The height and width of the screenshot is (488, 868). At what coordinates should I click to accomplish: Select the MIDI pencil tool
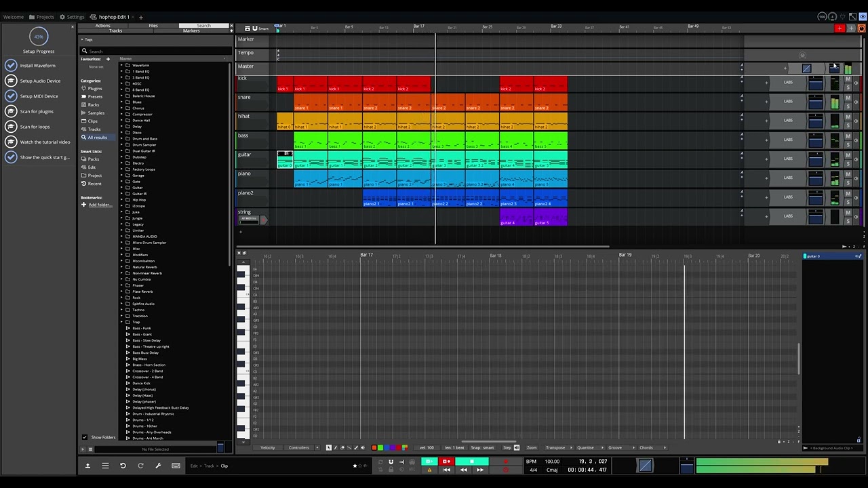point(336,447)
